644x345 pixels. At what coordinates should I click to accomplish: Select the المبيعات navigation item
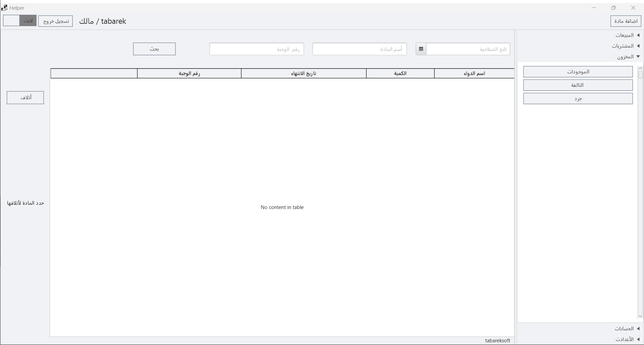pyautogui.click(x=625, y=35)
